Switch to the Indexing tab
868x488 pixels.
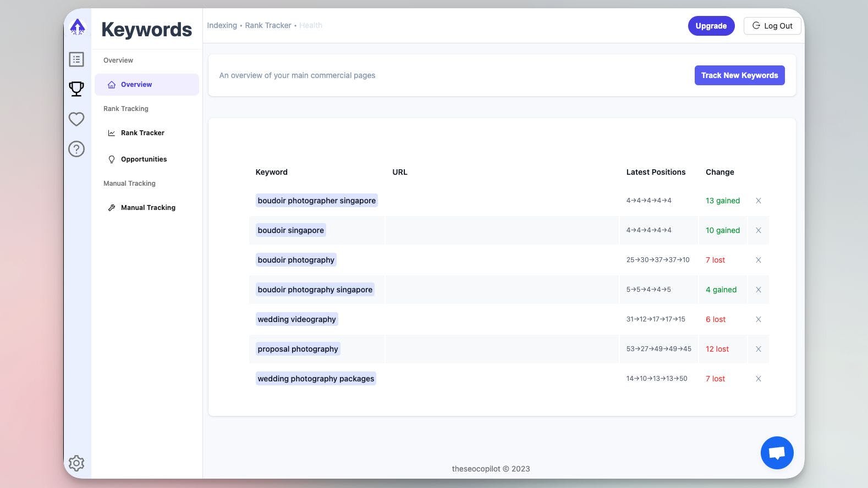(222, 25)
